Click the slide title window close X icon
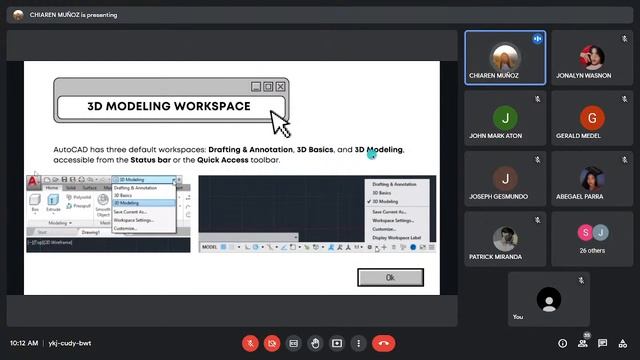 pyautogui.click(x=280, y=87)
